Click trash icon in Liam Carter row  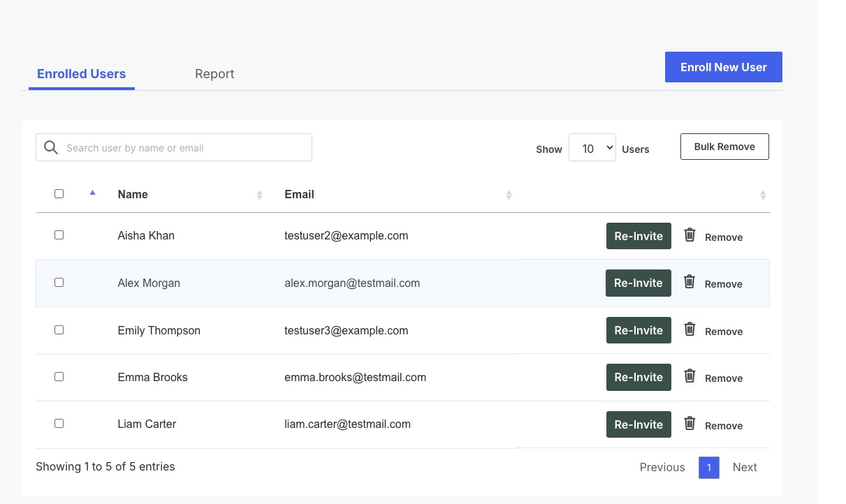690,423
